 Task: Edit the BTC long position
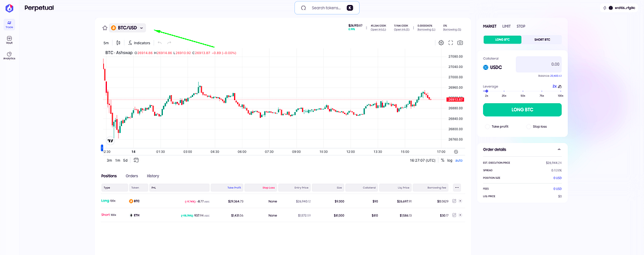(454, 201)
